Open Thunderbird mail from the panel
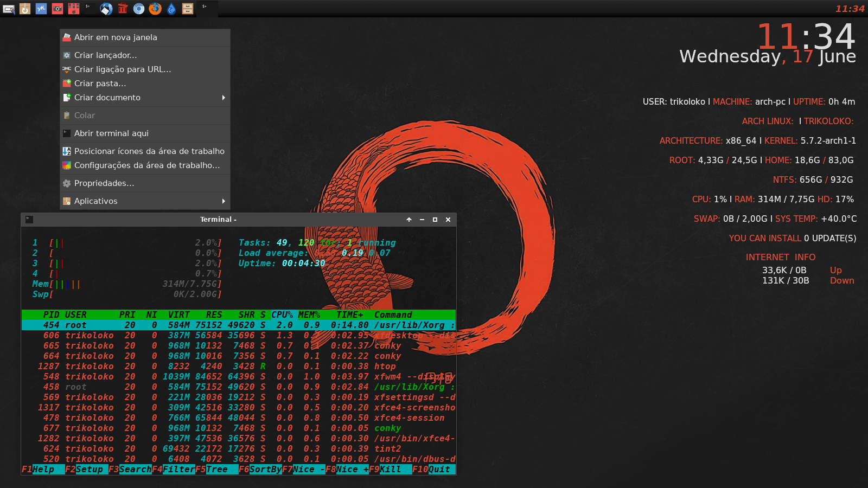This screenshot has height=488, width=868. 106,9
